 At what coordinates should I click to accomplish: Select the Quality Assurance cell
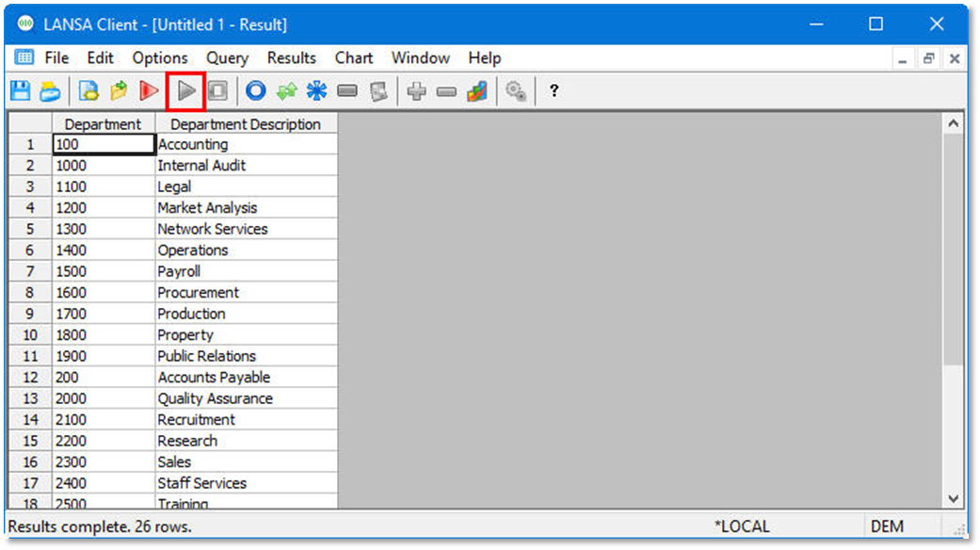[246, 398]
